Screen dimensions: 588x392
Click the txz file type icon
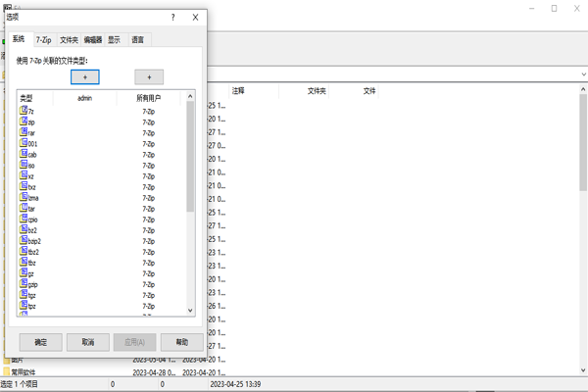(24, 186)
